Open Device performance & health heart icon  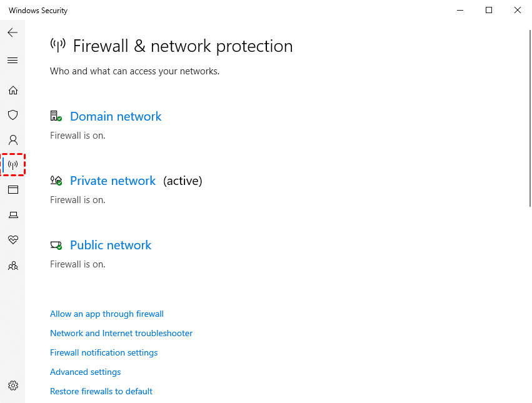13,240
